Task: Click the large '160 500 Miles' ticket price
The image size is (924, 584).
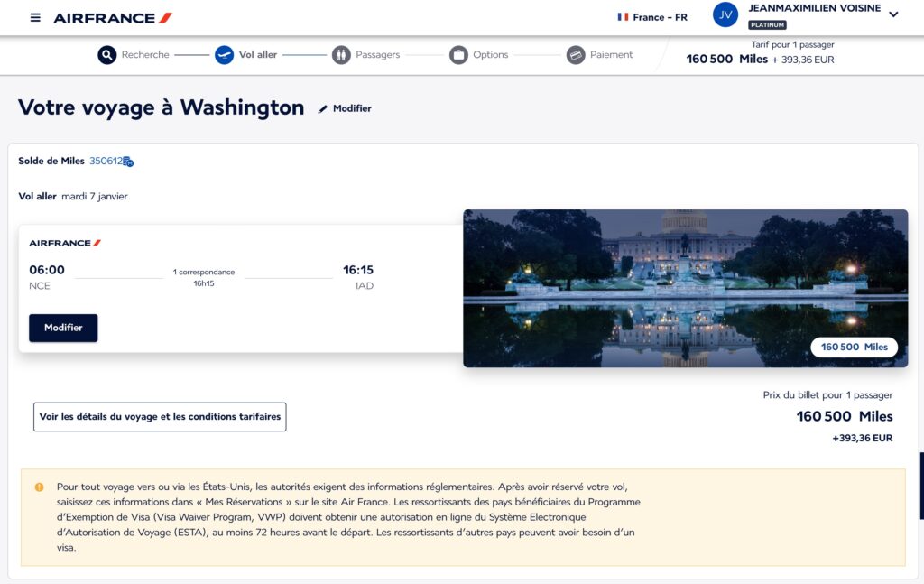Action: 845,417
